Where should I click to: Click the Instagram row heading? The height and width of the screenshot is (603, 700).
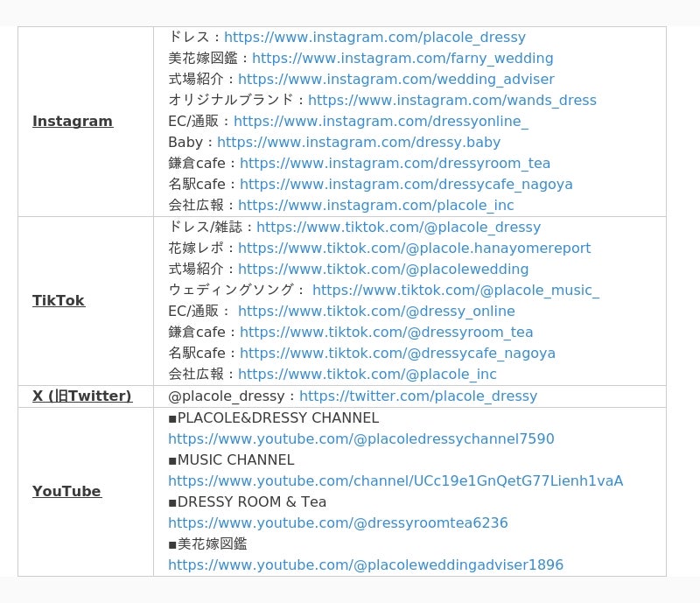[73, 122]
